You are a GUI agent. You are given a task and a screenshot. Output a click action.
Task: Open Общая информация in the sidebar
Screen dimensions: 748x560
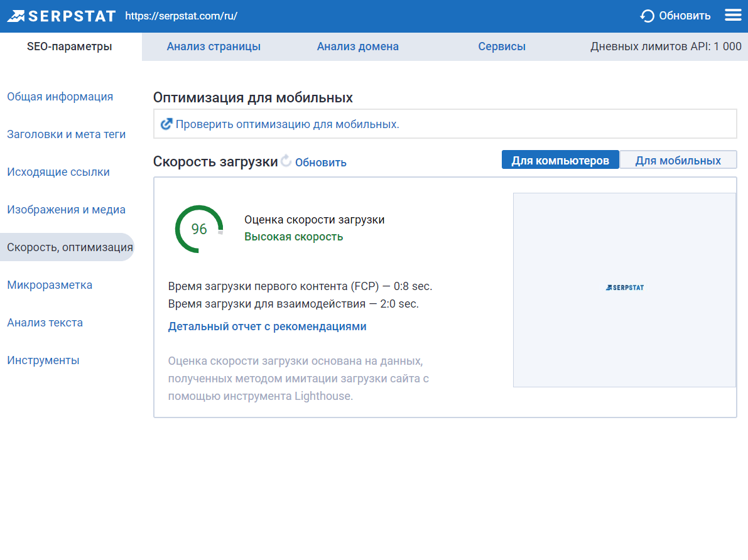click(x=60, y=97)
